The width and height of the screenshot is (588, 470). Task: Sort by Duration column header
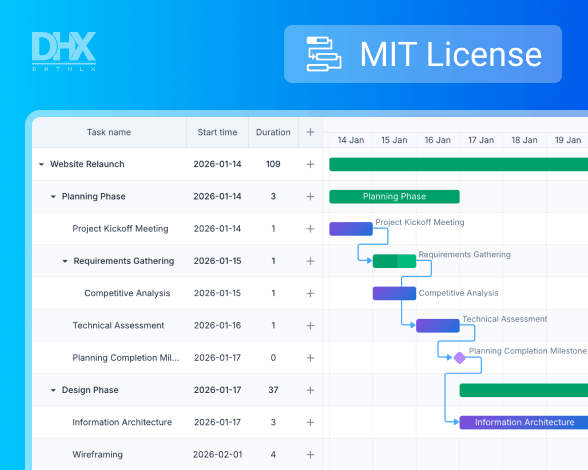(x=273, y=132)
